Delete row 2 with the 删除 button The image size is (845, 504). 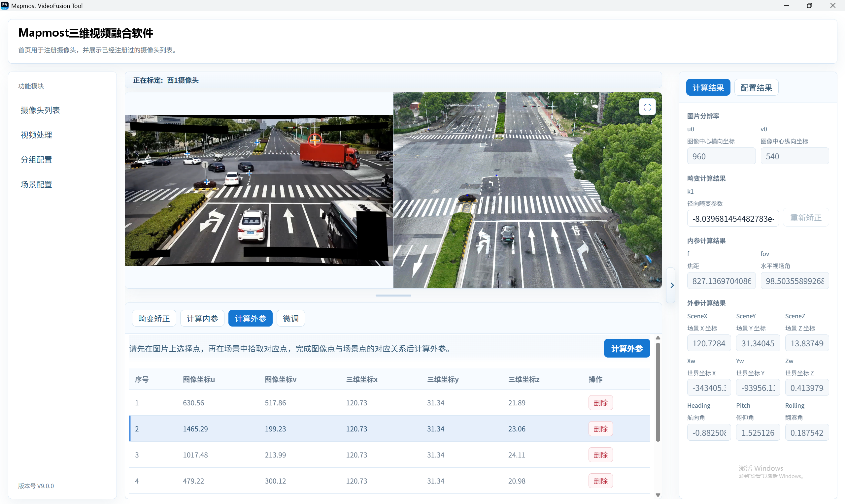point(600,429)
